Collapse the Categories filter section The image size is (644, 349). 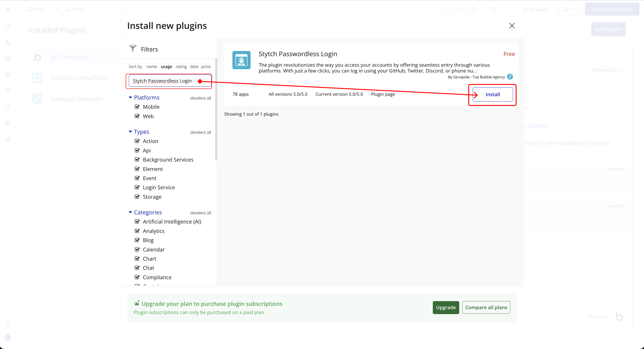[x=130, y=212]
